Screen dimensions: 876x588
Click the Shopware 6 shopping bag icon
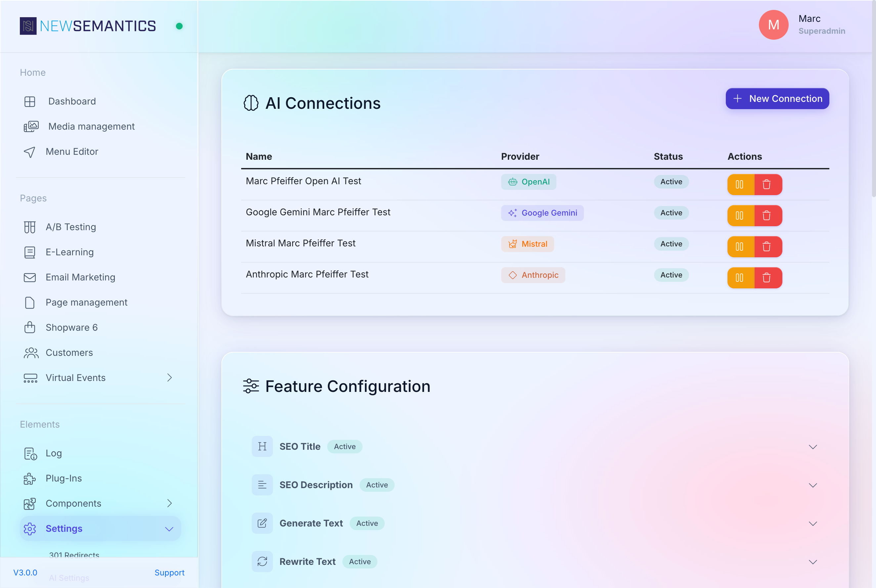[x=30, y=327]
